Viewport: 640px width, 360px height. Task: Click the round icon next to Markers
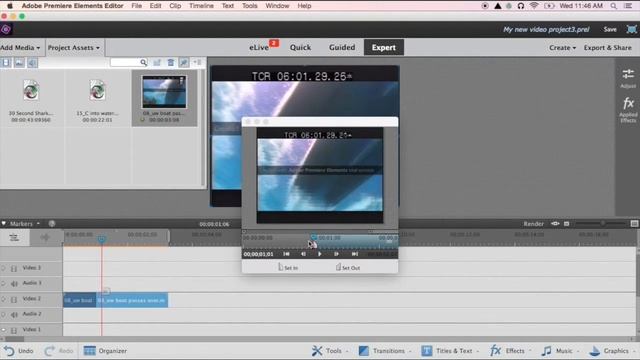coord(52,224)
